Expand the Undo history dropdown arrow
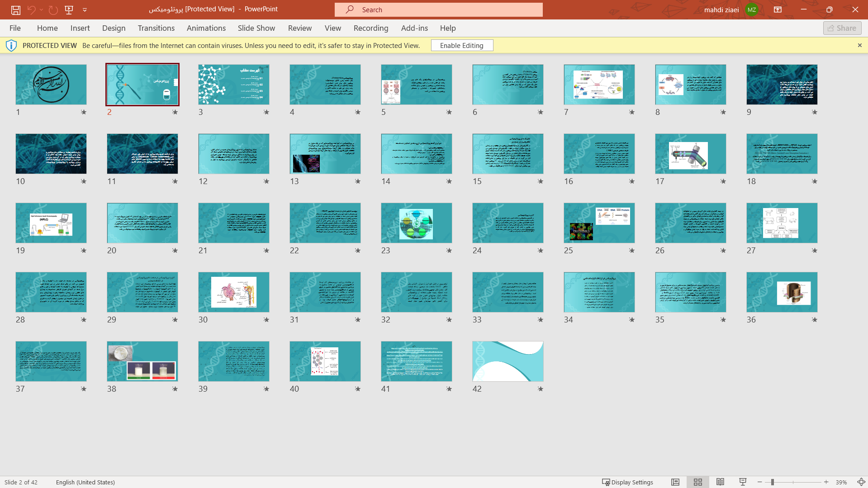This screenshot has height=488, width=868. [x=41, y=9]
